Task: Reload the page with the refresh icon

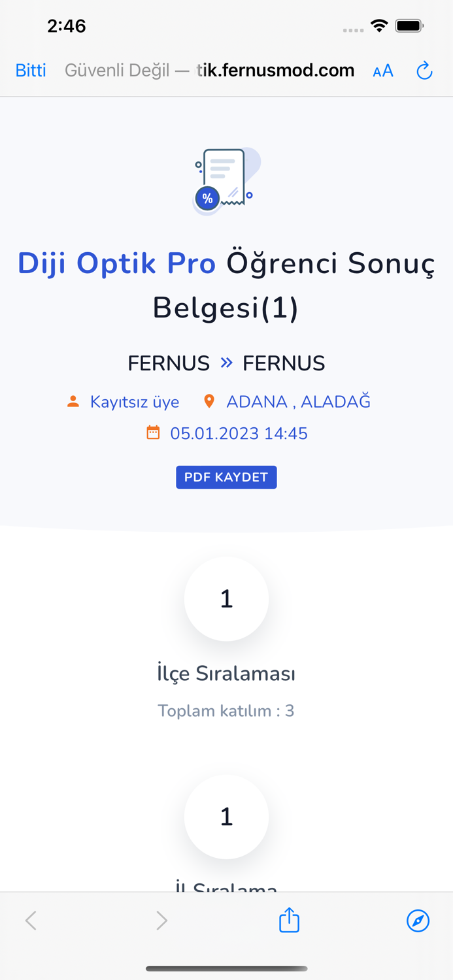Action: (424, 70)
